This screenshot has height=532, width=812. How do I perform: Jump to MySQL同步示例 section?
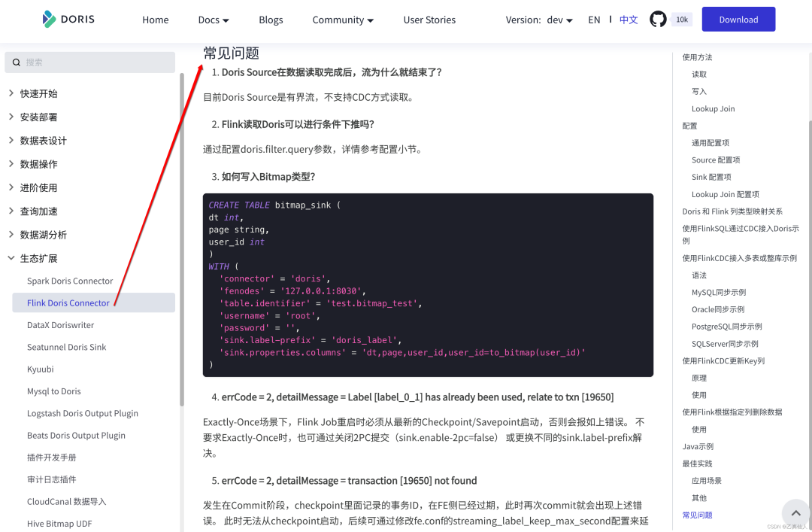719,292
